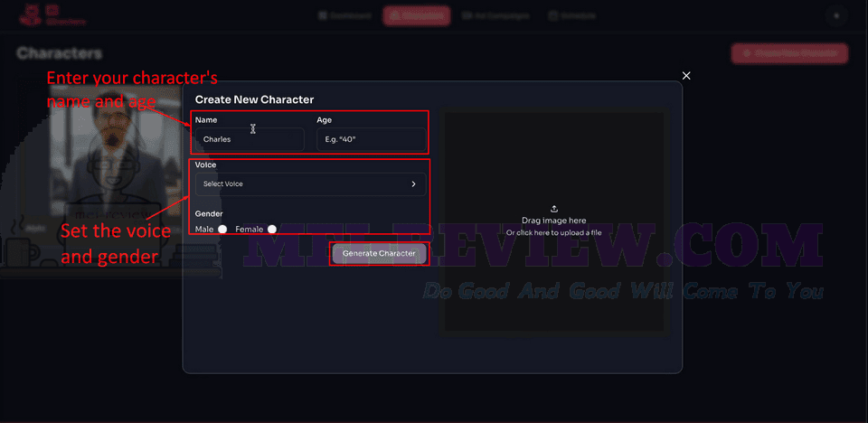
Task: Open the Select Voice dropdown
Action: pos(310,183)
